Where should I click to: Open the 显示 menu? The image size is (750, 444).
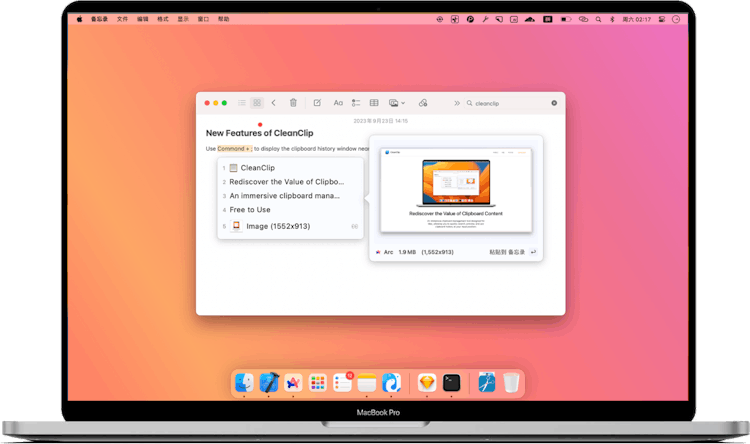pos(183,19)
